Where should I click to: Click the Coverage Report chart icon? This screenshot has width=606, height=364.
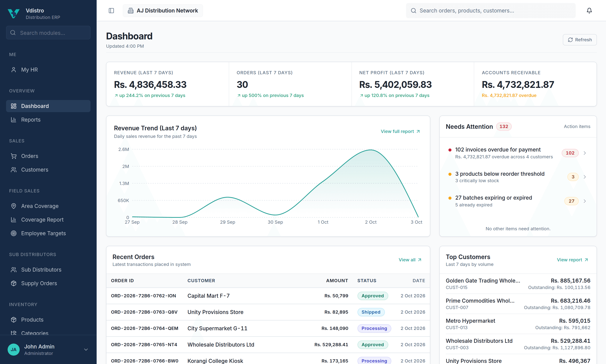(14, 220)
